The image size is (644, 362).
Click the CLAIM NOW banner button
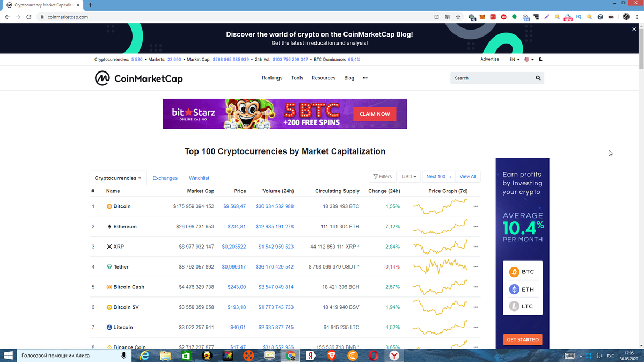point(375,114)
